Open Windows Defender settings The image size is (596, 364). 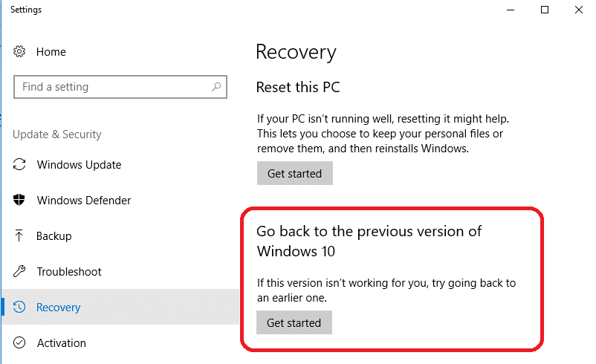pos(83,201)
